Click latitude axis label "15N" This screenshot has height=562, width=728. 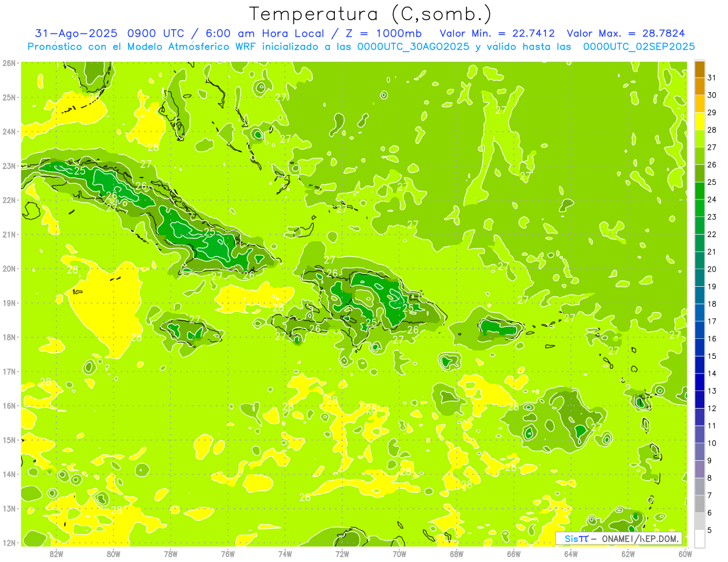[x=9, y=440]
